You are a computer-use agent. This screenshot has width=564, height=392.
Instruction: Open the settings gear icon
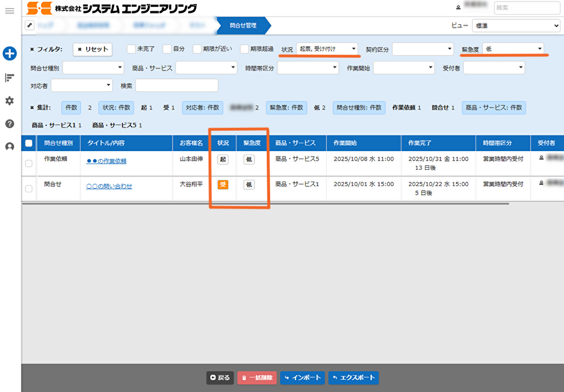(x=10, y=100)
